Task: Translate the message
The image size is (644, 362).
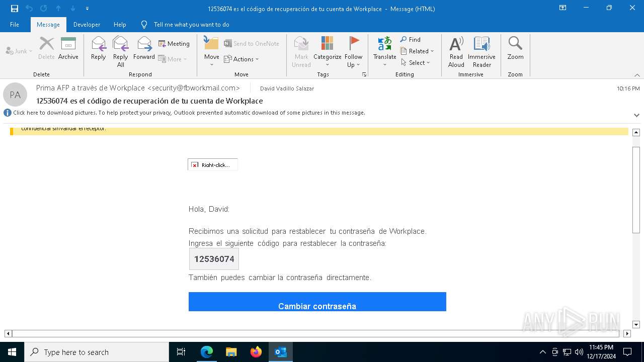Action: [x=385, y=51]
